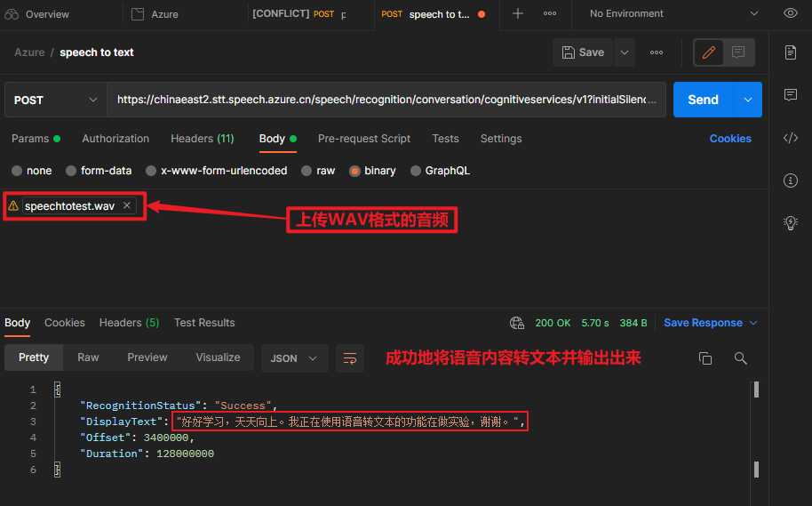Switch to comment mode icon
Image resolution: width=812 pixels, height=506 pixels.
(738, 52)
